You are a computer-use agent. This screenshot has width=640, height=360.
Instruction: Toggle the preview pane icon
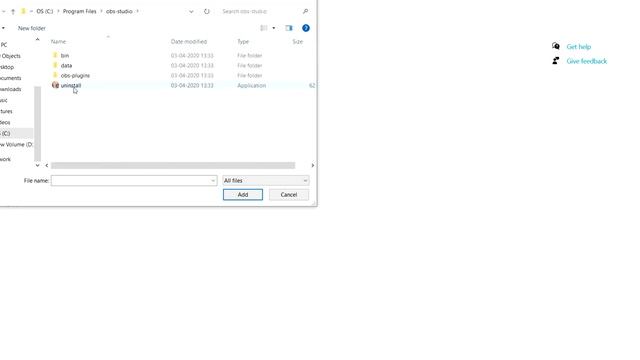tap(289, 28)
